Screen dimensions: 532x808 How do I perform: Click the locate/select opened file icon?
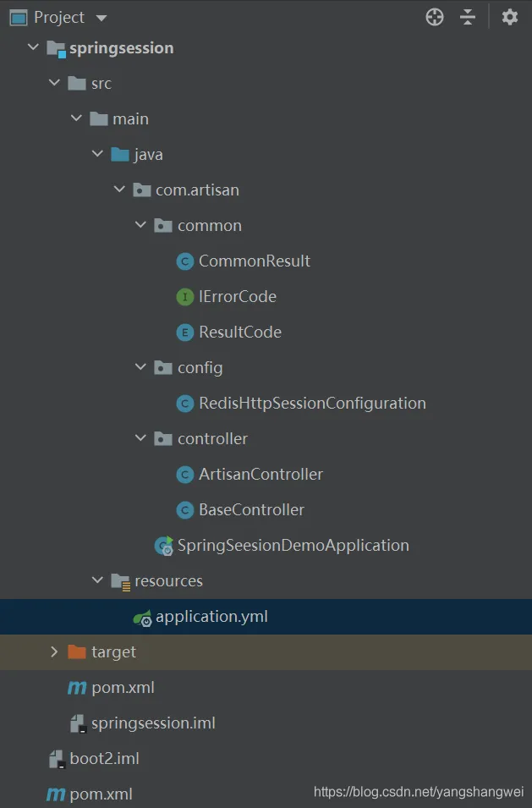pos(435,17)
